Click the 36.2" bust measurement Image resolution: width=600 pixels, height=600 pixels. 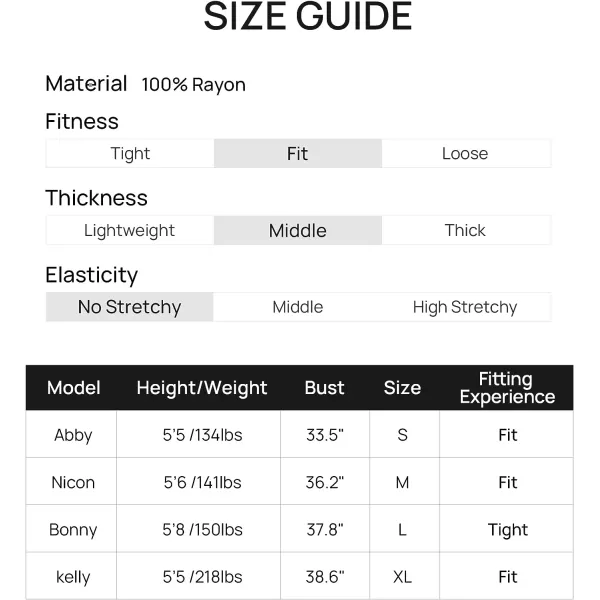pyautogui.click(x=324, y=483)
